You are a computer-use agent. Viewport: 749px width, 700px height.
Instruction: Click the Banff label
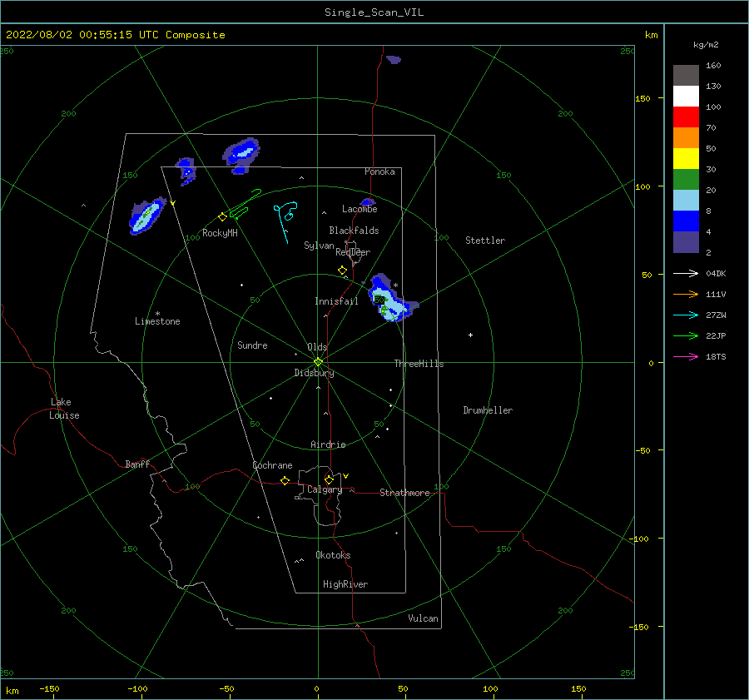(x=137, y=464)
